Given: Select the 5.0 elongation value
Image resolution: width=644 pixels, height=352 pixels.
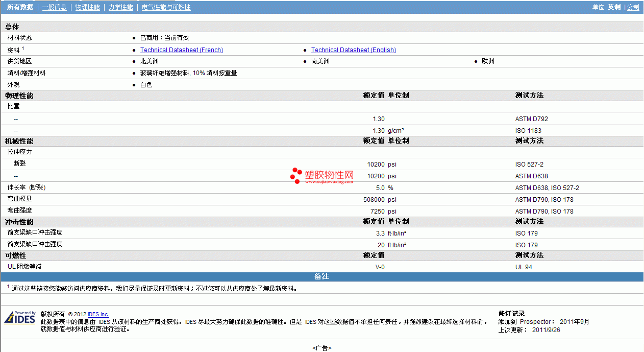Looking at the screenshot, I should (381, 188).
